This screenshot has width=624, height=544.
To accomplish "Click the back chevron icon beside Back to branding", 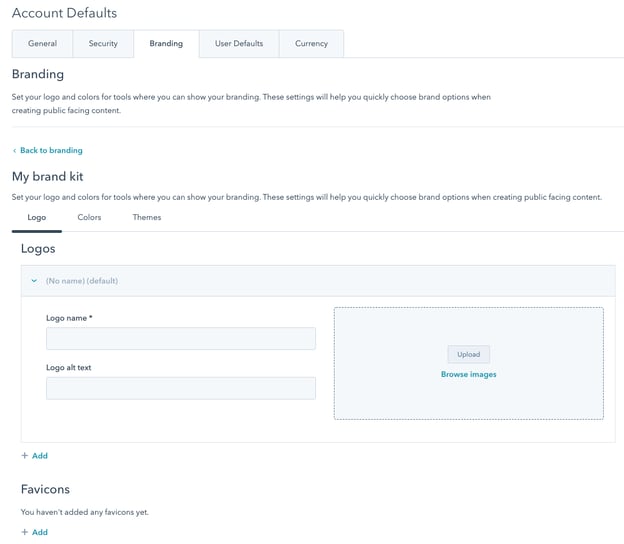I will click(15, 151).
